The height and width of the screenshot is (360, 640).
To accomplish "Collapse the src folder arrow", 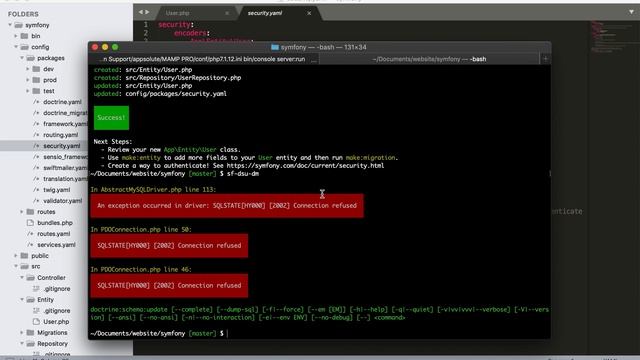I will click(x=16, y=267).
